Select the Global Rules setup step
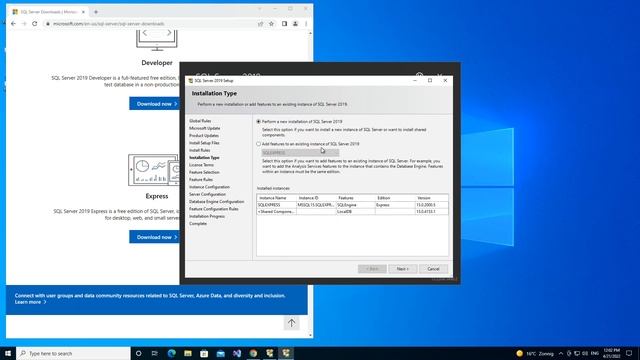The image size is (640, 360). (200, 121)
